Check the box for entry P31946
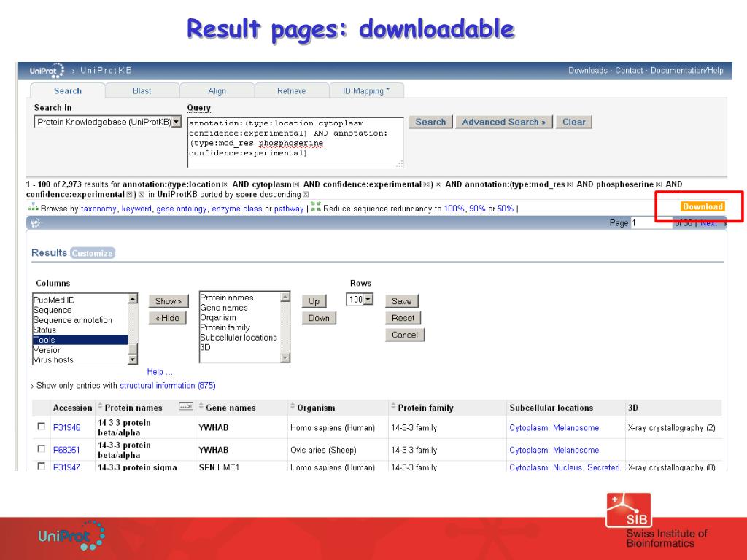 [42, 426]
